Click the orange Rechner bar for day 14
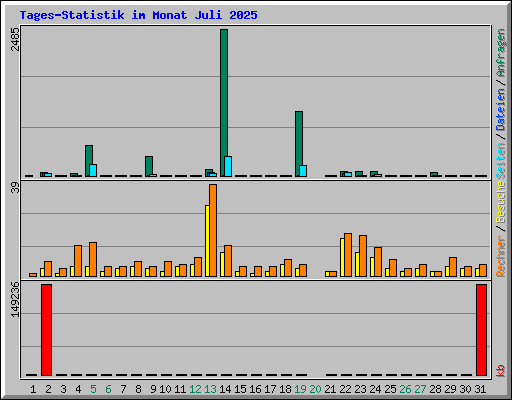Viewport: 512px width, 400px height. (228, 261)
